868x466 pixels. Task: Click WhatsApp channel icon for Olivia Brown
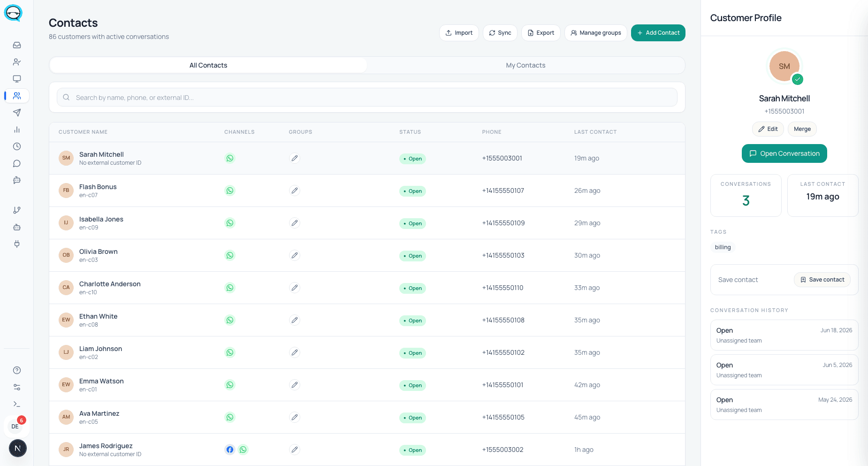230,255
